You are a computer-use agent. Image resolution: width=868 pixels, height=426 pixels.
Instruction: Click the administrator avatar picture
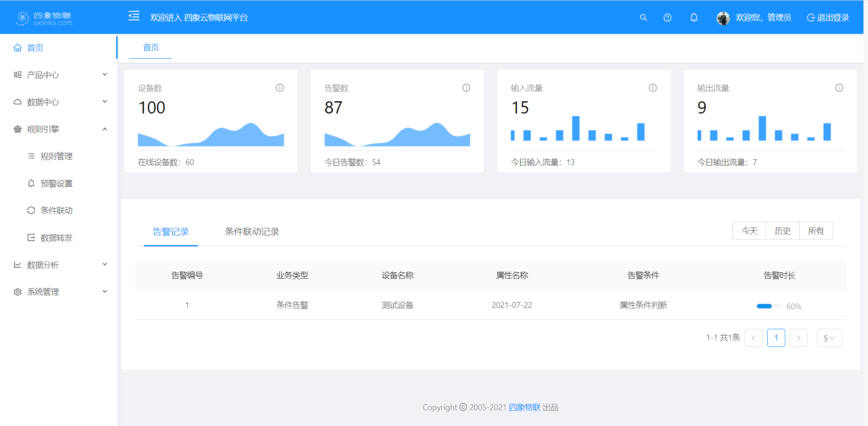[723, 18]
